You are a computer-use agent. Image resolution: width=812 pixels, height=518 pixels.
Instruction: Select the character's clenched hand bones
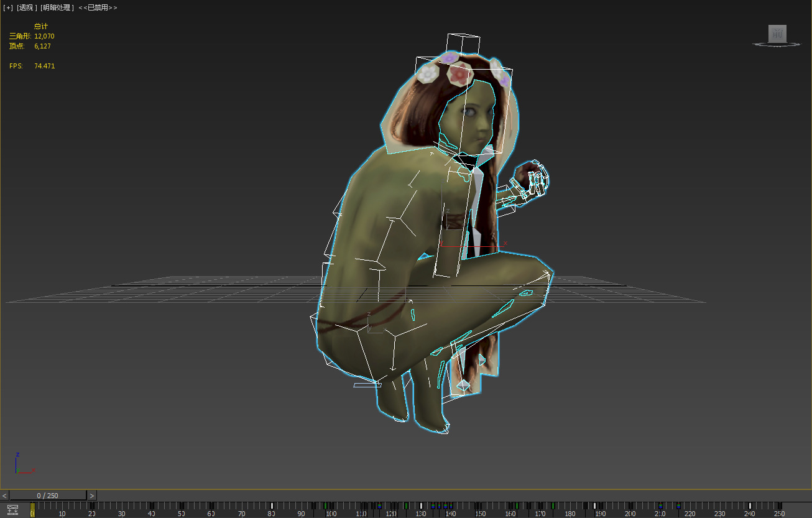531,180
